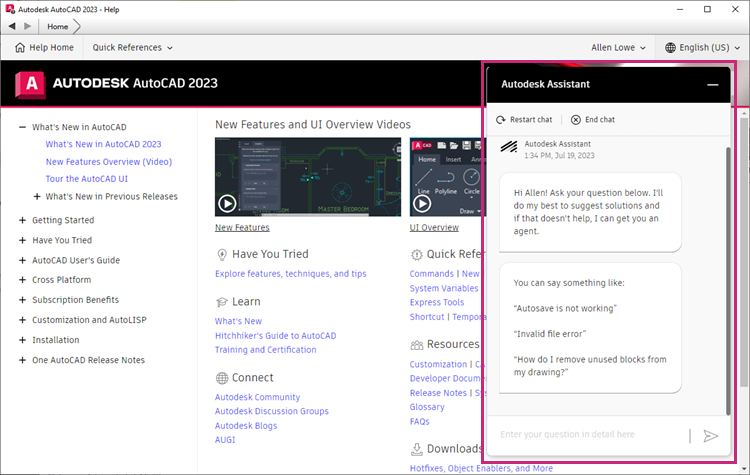Open Explore features, techniques, and tips
The height and width of the screenshot is (475, 750).
tap(290, 274)
